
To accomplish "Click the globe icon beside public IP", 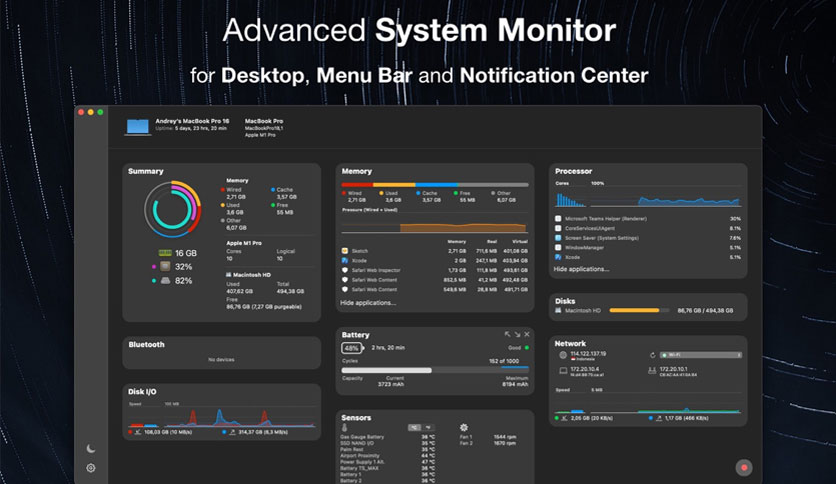I will click(562, 355).
